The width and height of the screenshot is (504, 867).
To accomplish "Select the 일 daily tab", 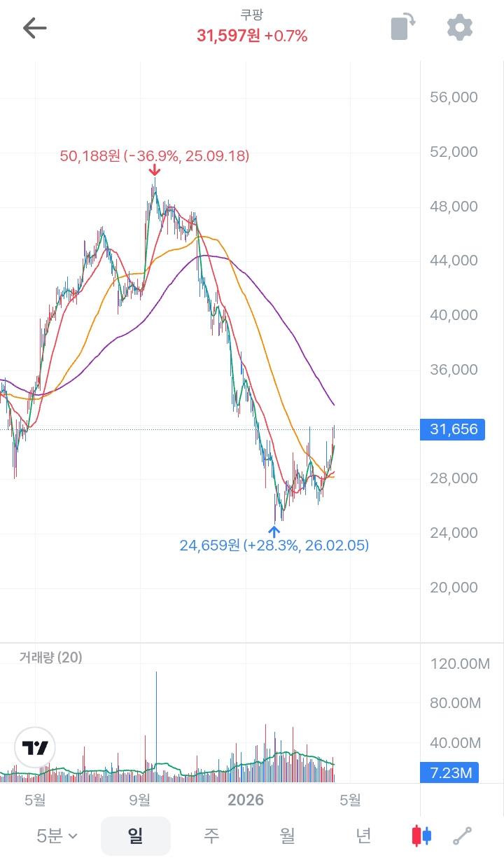I will [136, 835].
